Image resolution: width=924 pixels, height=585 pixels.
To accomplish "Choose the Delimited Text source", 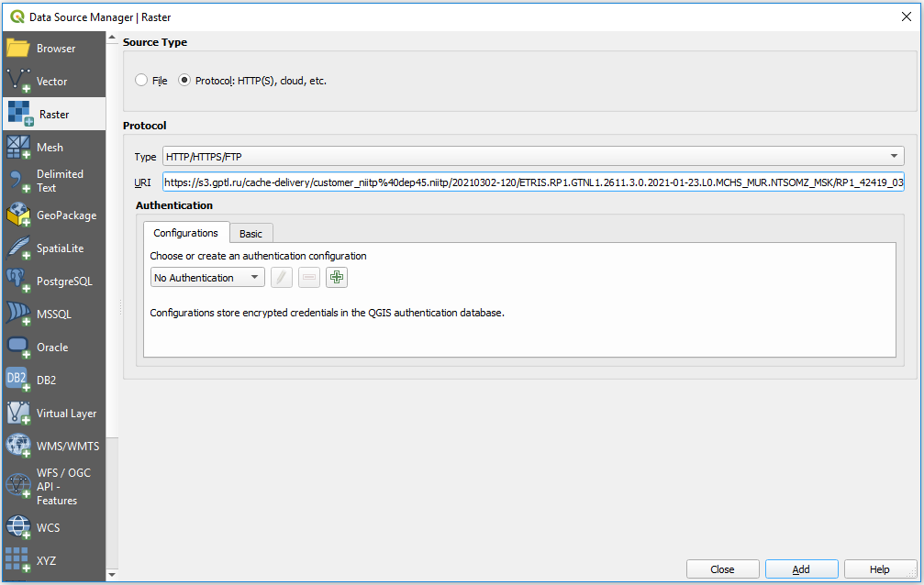I will pos(54,181).
